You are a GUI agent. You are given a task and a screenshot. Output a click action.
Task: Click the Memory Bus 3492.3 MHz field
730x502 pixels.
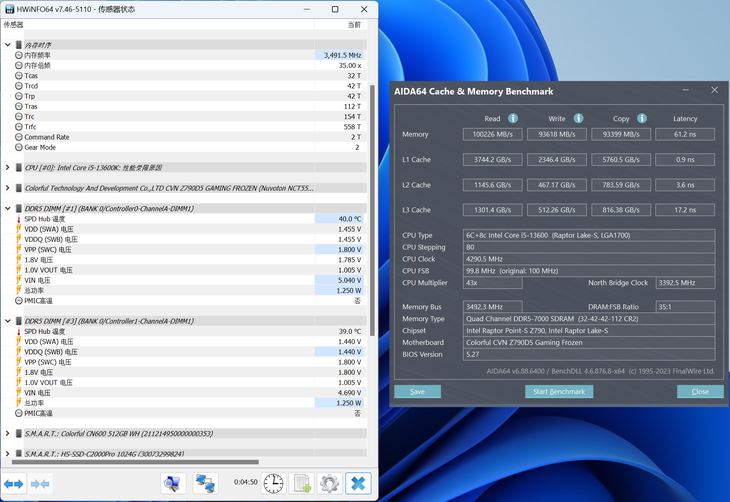pos(493,307)
